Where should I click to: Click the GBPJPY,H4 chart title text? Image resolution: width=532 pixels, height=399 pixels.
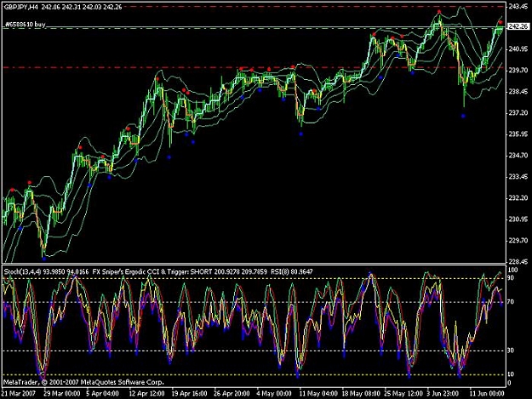(x=21, y=7)
